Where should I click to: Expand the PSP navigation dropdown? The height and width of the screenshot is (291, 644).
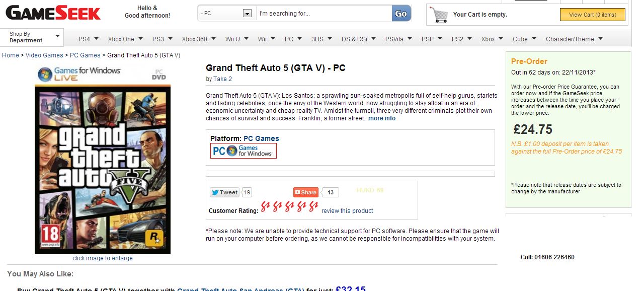click(433, 39)
